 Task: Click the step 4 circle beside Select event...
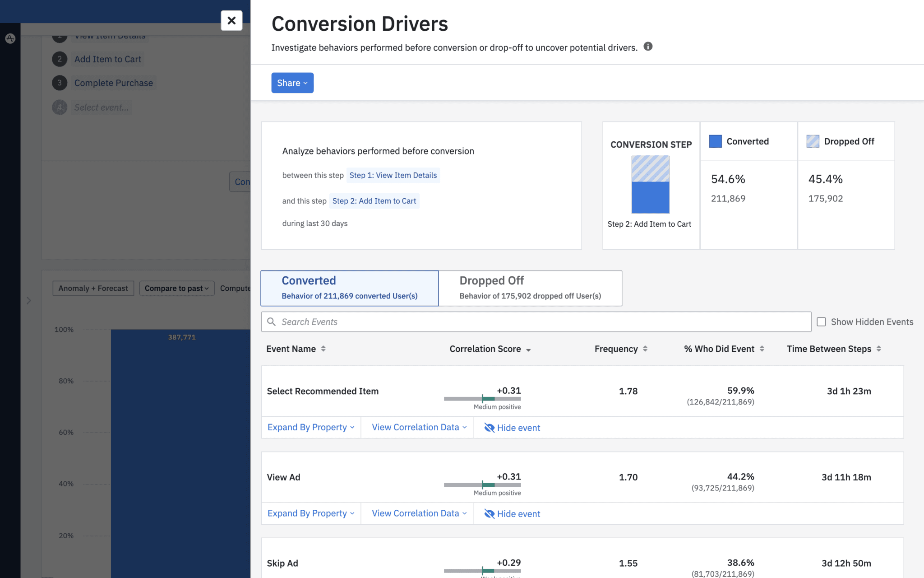[x=59, y=107]
